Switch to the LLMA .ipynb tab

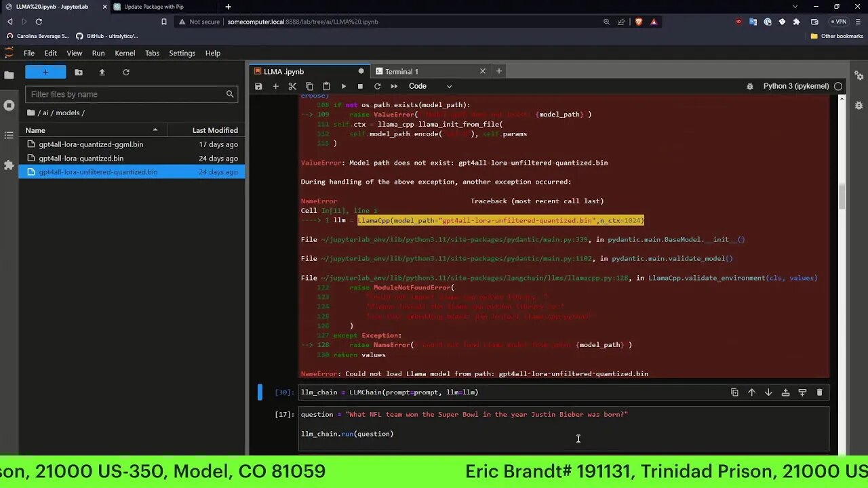310,71
